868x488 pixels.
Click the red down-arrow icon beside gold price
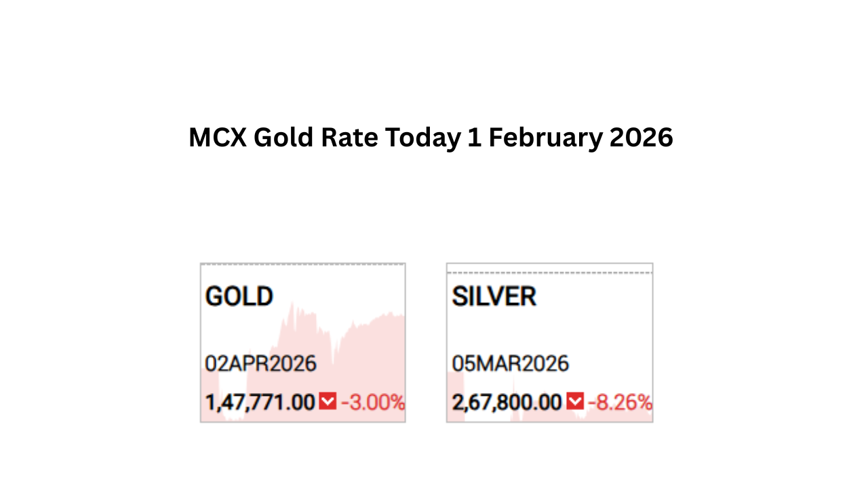[328, 402]
